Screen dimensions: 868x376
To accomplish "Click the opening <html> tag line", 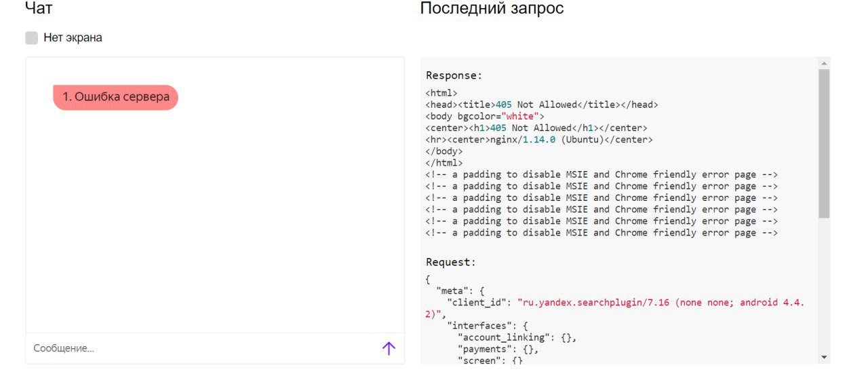I will click(441, 93).
